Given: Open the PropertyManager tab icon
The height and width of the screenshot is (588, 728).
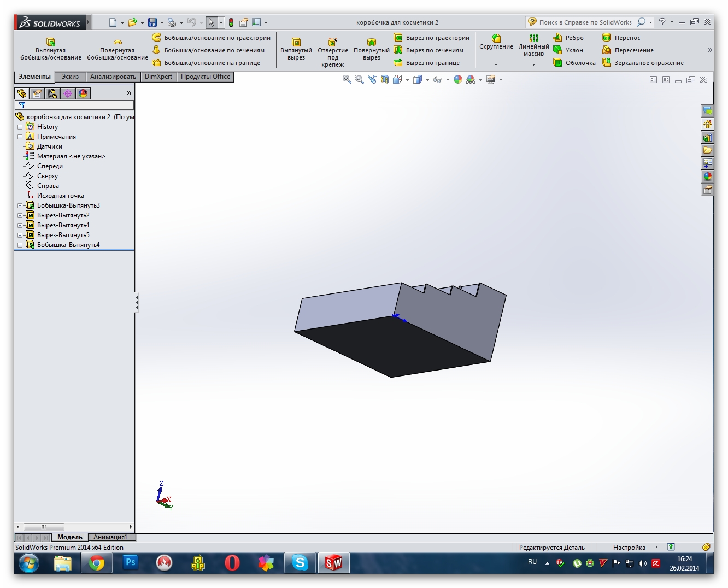Looking at the screenshot, I should click(x=37, y=93).
